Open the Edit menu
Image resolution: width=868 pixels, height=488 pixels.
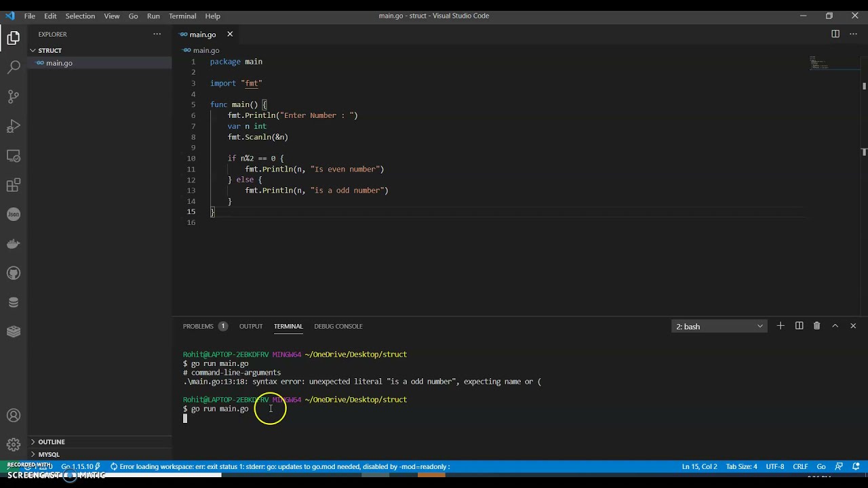[50, 16]
